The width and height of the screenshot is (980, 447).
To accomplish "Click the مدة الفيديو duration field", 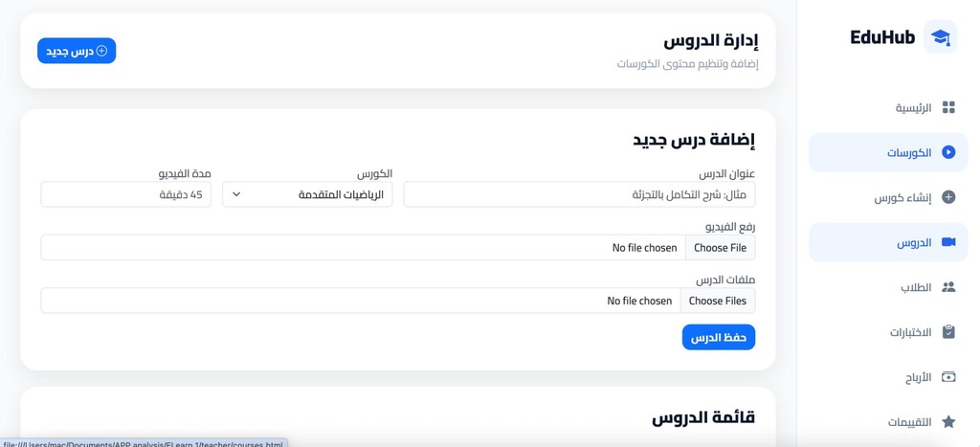I will click(126, 194).
